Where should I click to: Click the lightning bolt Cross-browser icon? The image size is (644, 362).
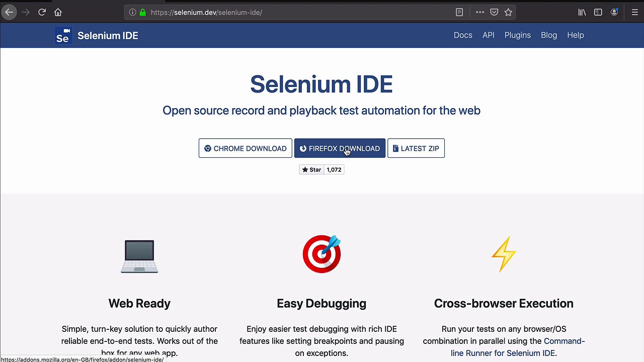point(504,254)
